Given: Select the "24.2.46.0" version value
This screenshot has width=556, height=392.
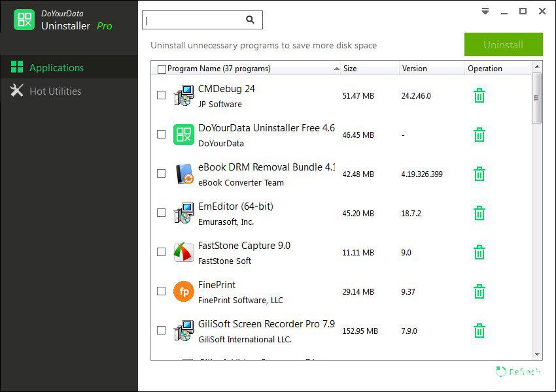Looking at the screenshot, I should pyautogui.click(x=416, y=96).
